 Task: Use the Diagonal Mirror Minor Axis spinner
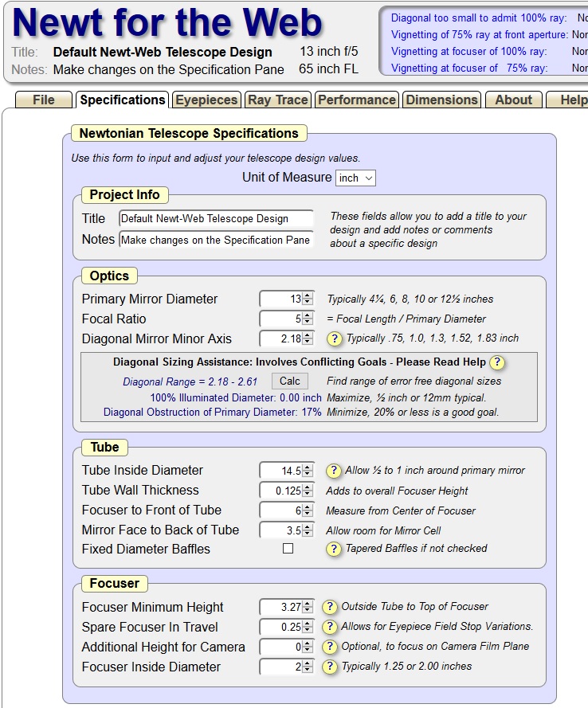[308, 338]
